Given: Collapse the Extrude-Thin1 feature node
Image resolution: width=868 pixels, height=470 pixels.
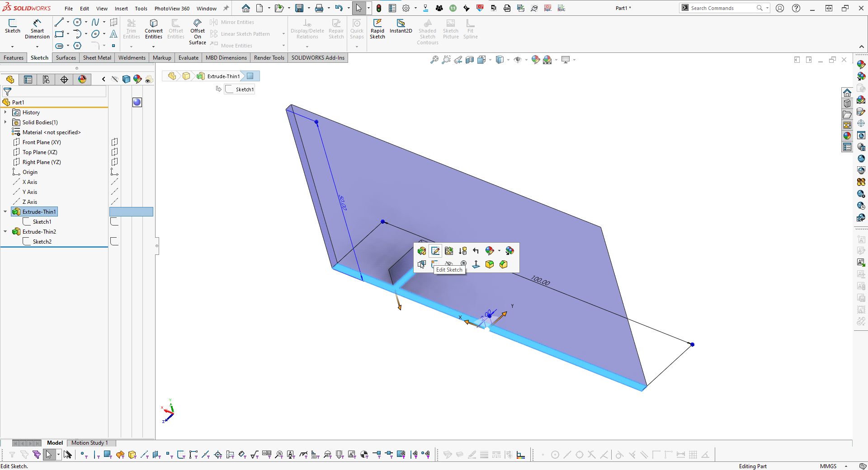Looking at the screenshot, I should click(x=5, y=211).
